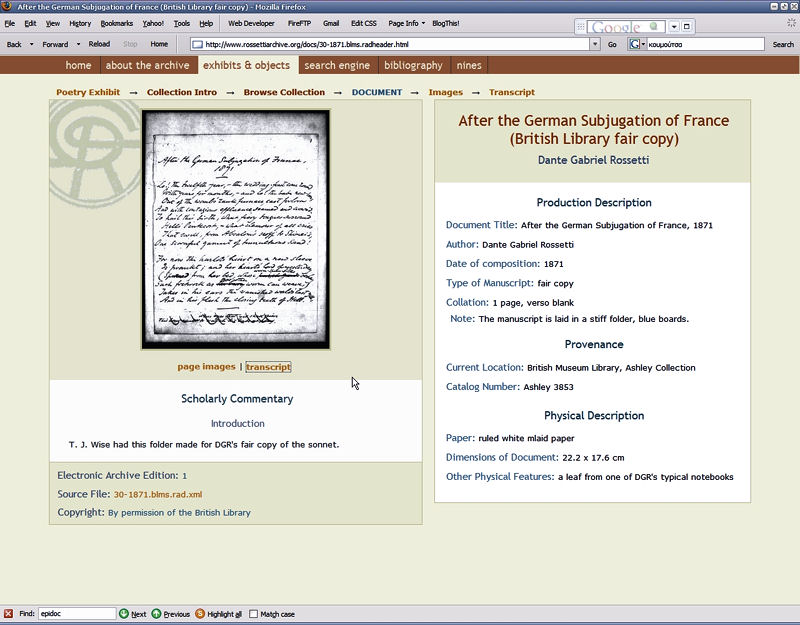Click the manuscript page thumbnail image
The height and width of the screenshot is (625, 800).
[x=235, y=229]
